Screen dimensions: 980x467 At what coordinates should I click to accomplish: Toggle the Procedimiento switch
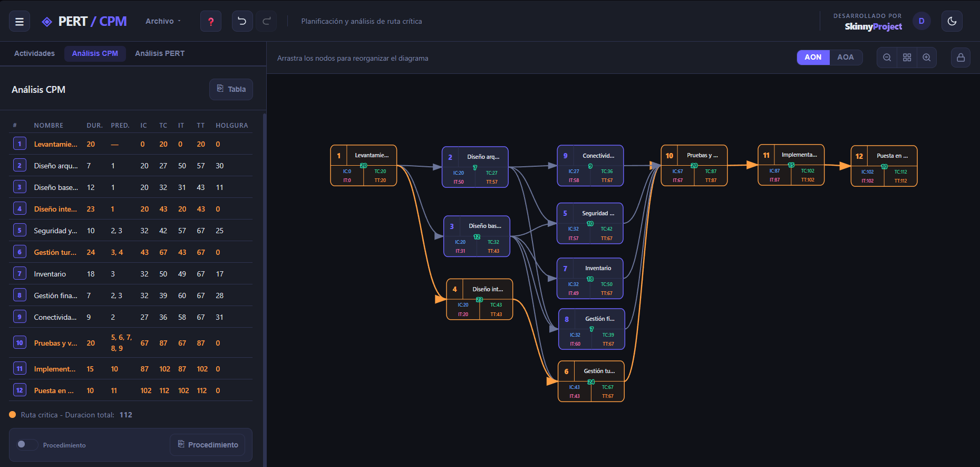click(27, 444)
